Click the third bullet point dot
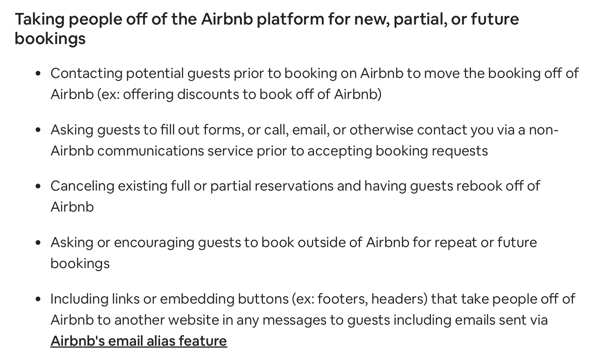Image resolution: width=603 pixels, height=364 pixels. 38,186
